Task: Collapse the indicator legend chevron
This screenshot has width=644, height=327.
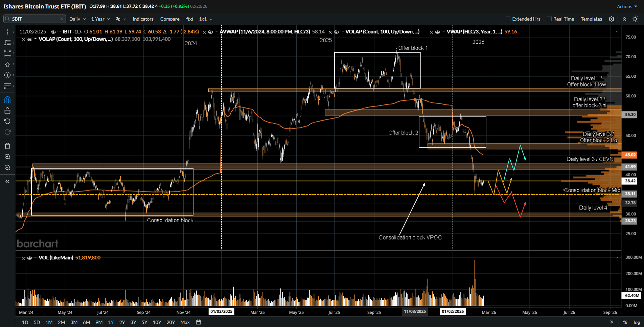Action: click(x=617, y=32)
